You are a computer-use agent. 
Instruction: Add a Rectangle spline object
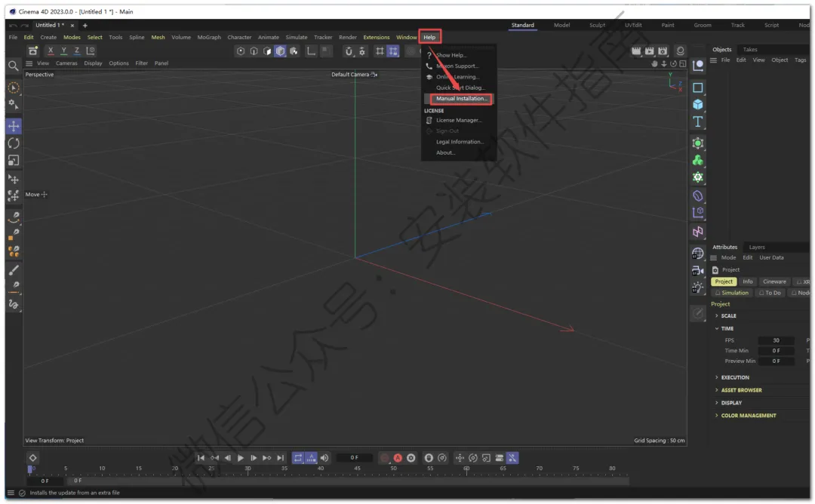pyautogui.click(x=697, y=88)
